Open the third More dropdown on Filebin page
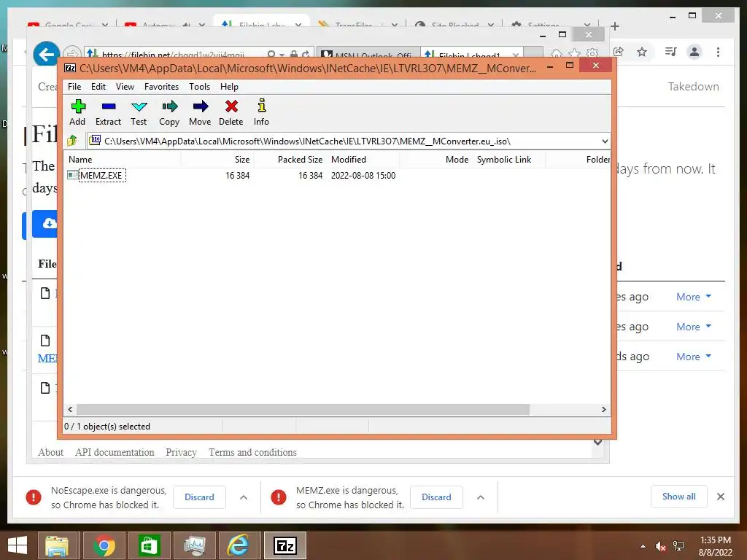Viewport: 747px width, 560px height. (x=694, y=357)
